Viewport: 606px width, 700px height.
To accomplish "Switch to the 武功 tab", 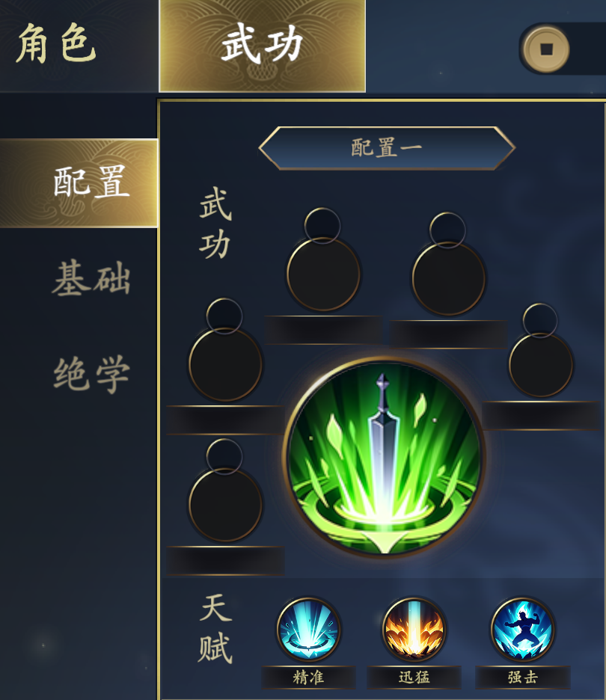I will (x=263, y=46).
